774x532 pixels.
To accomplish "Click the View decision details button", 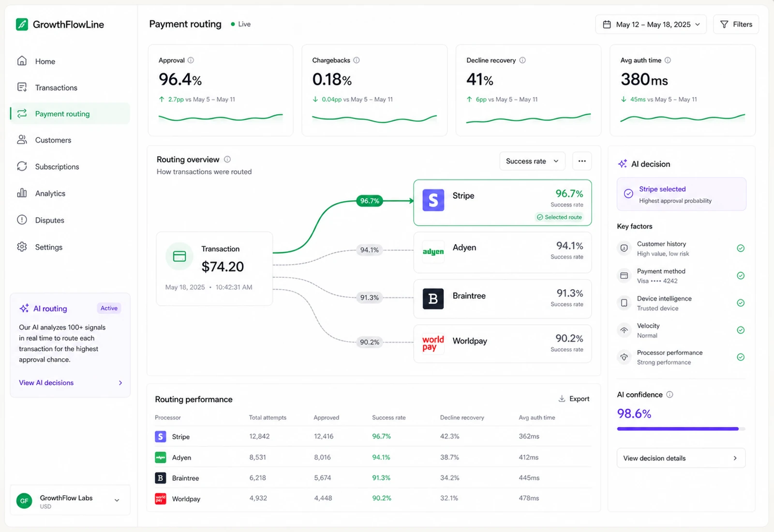I will click(681, 458).
